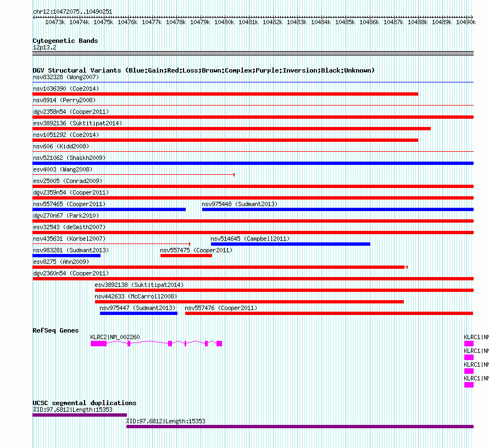The height and width of the screenshot is (448, 489).
Task: Select esv3892138 (Suktitipat2014) variant label
Action: tap(139, 285)
